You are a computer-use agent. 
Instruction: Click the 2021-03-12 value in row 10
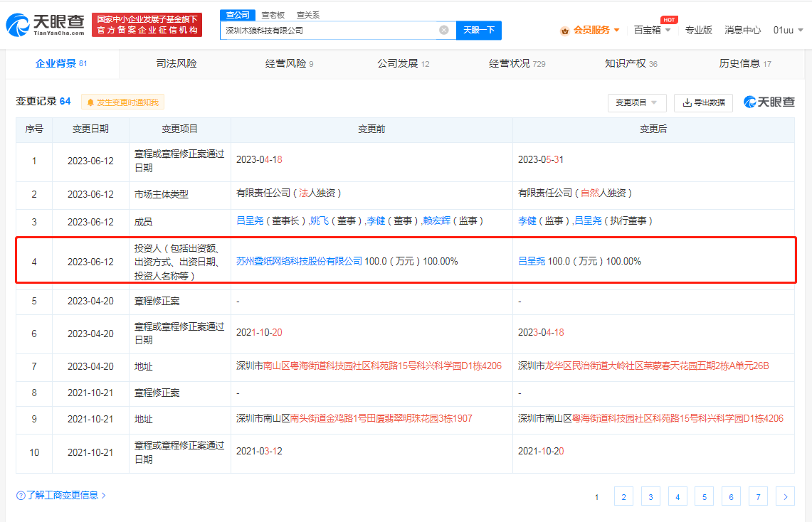pyautogui.click(x=259, y=451)
